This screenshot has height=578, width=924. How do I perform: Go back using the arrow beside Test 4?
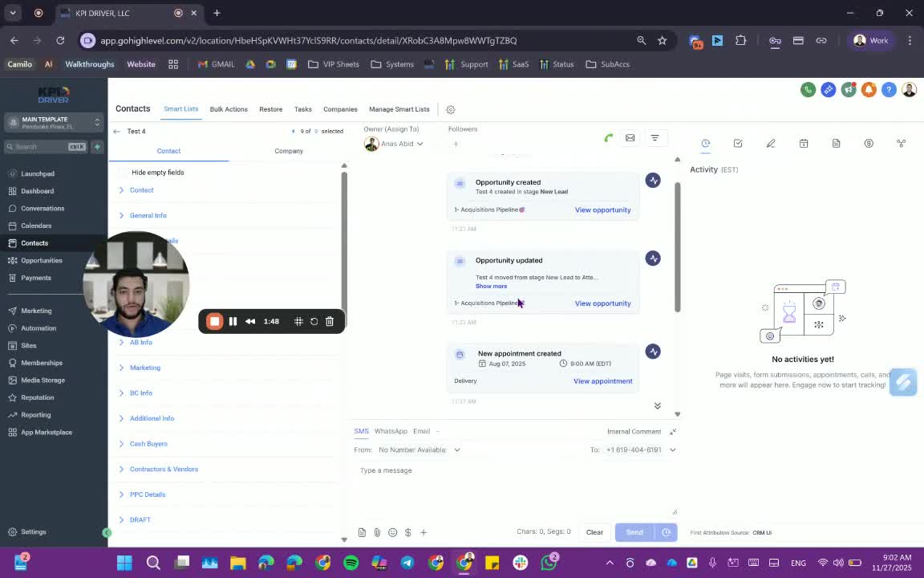coord(116,132)
